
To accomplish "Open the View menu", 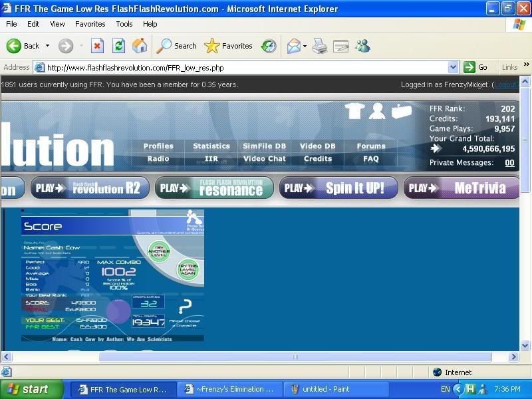I will [x=57, y=24].
